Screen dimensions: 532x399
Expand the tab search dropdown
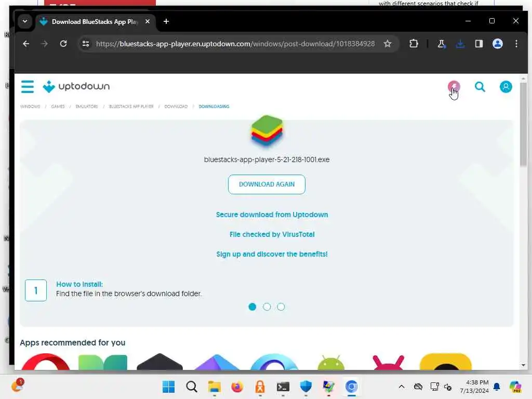tap(25, 21)
